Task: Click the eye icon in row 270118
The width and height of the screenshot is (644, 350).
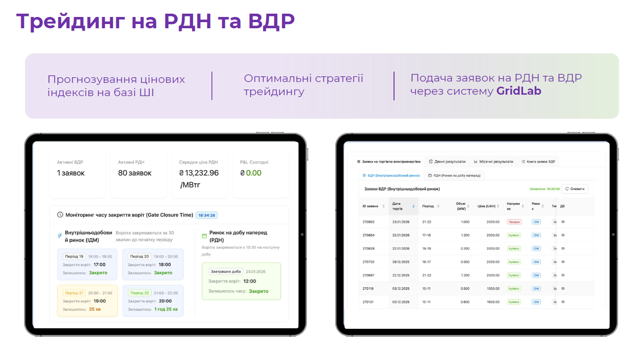Action: (563, 288)
